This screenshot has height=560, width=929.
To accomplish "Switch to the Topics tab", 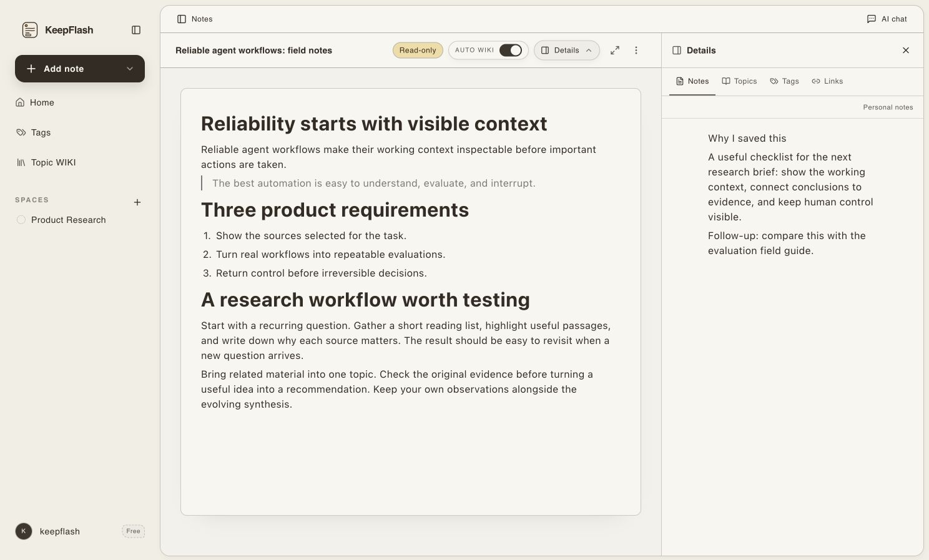I will coord(739,81).
